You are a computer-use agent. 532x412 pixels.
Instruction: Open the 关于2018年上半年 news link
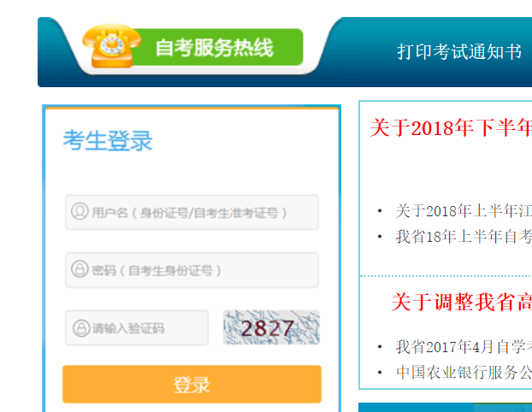[463, 210]
